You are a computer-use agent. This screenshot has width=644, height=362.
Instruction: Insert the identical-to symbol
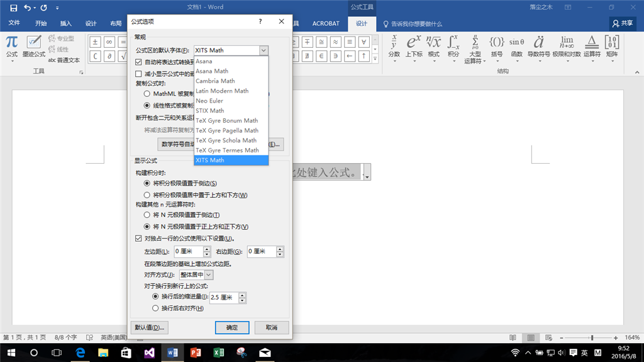pyautogui.click(x=350, y=42)
